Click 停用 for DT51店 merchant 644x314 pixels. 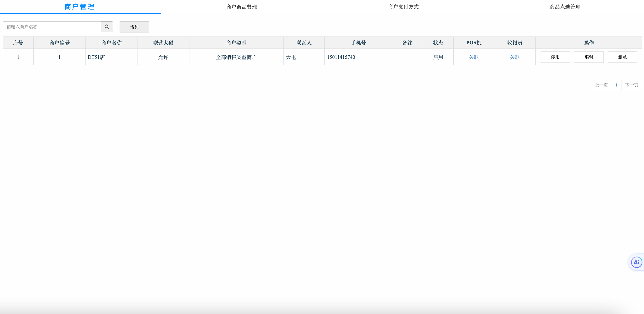tap(555, 57)
